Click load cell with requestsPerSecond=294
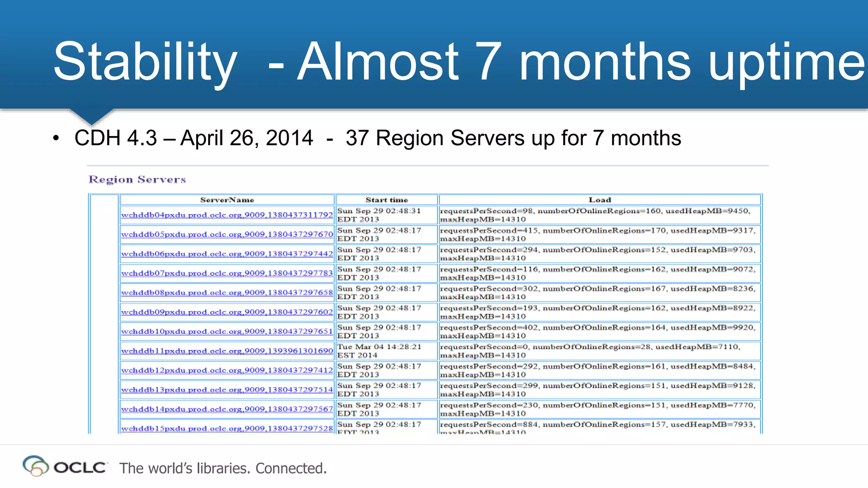 coord(600,254)
